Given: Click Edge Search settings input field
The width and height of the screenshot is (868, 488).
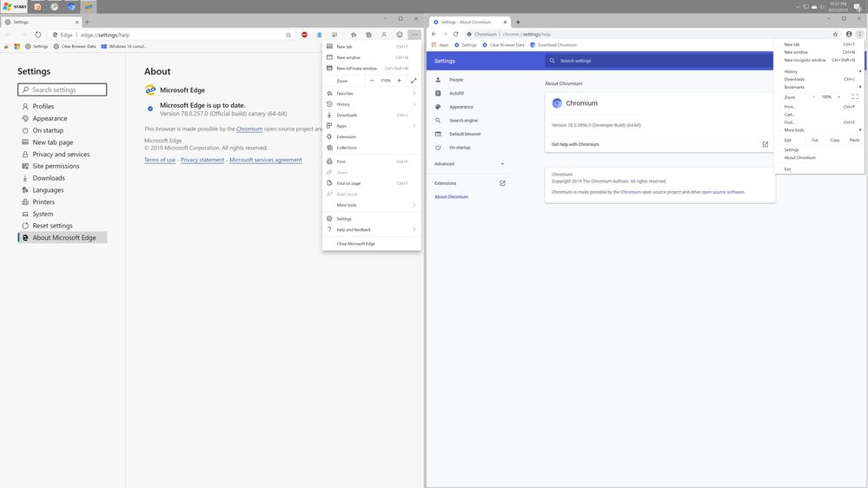Looking at the screenshot, I should pyautogui.click(x=62, y=89).
